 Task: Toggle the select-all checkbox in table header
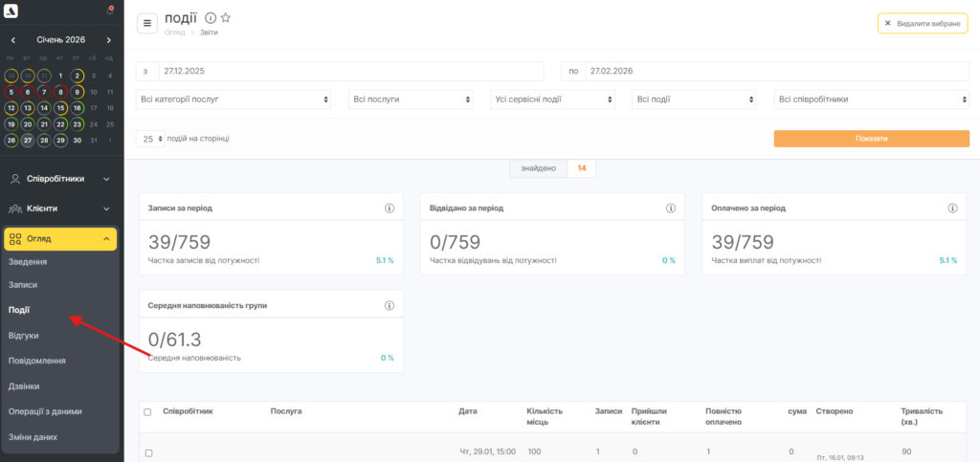tap(147, 412)
